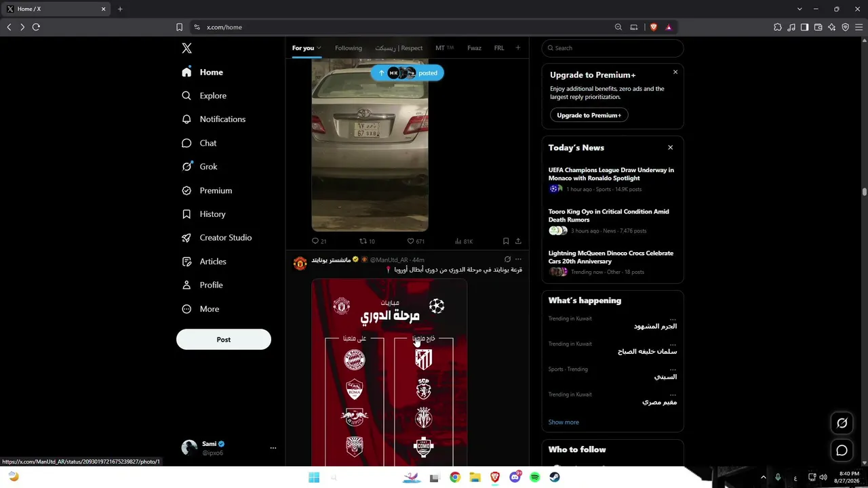The image size is (868, 488).
Task: Switch to the Following tab
Action: [x=349, y=48]
